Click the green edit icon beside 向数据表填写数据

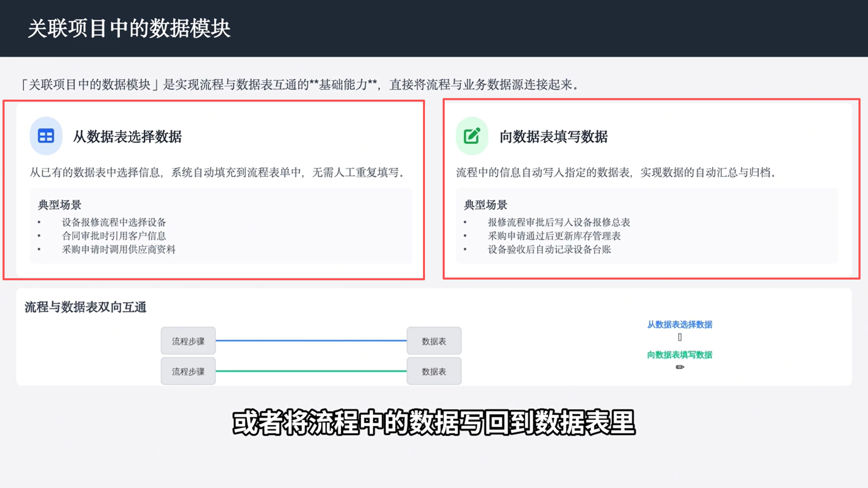[472, 136]
